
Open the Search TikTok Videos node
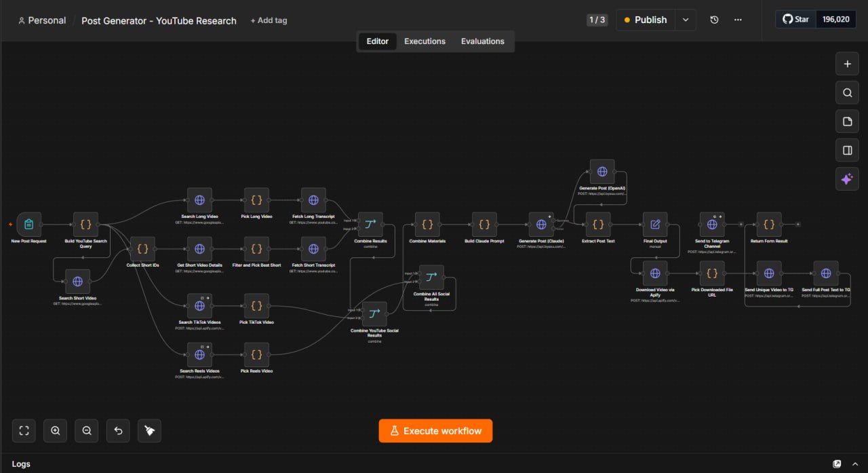tap(199, 306)
